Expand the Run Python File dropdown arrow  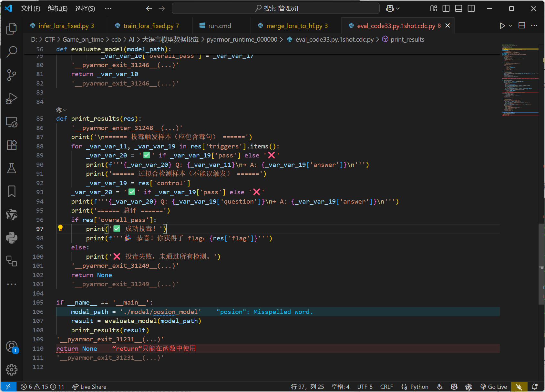(510, 25)
